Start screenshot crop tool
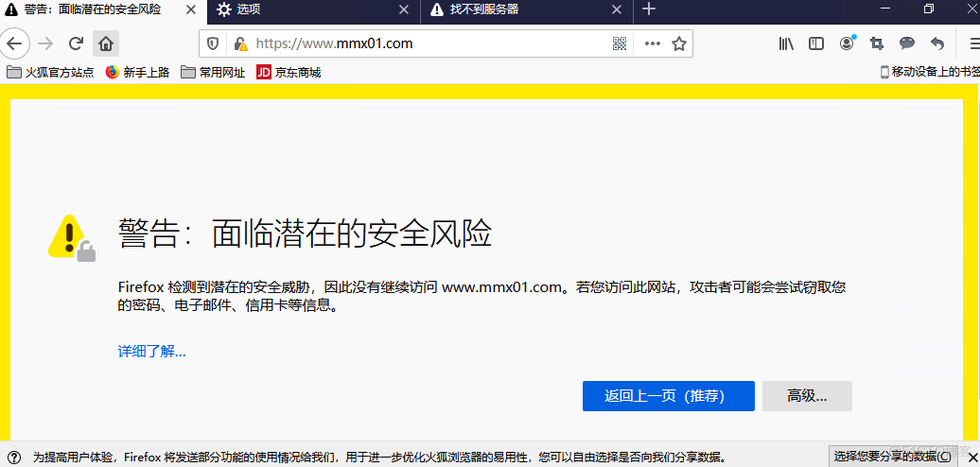The height and width of the screenshot is (467, 980). (877, 43)
